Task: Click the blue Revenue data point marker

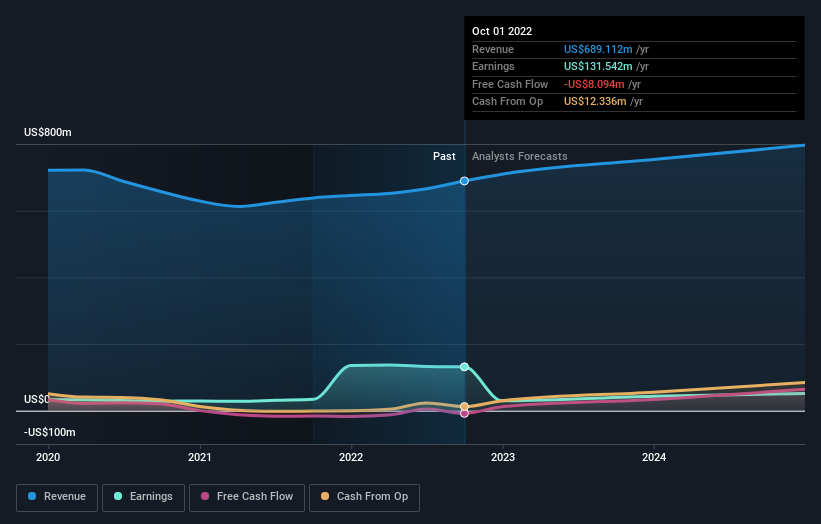Action: pos(464,181)
